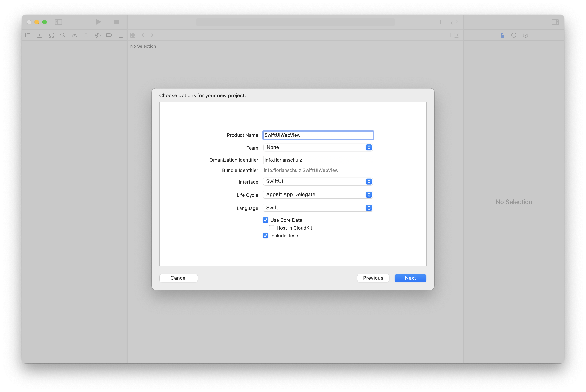Toggle the navigator sidebar icon

click(x=59, y=22)
